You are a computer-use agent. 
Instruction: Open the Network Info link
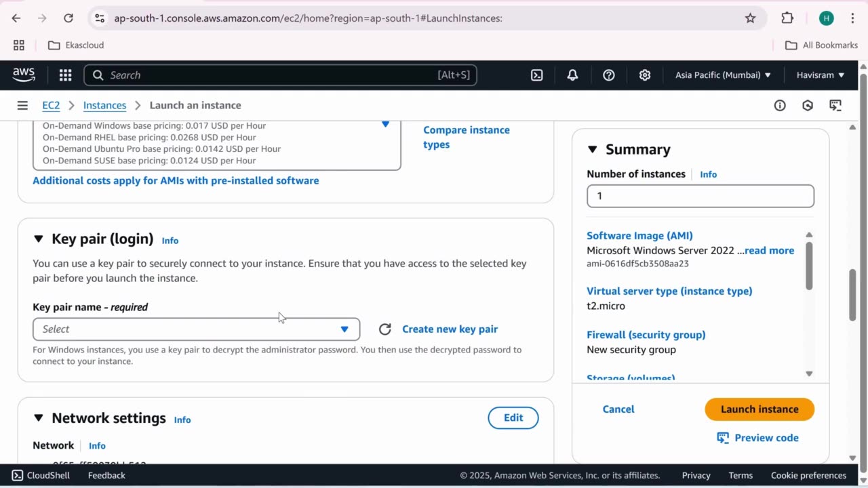tap(97, 446)
